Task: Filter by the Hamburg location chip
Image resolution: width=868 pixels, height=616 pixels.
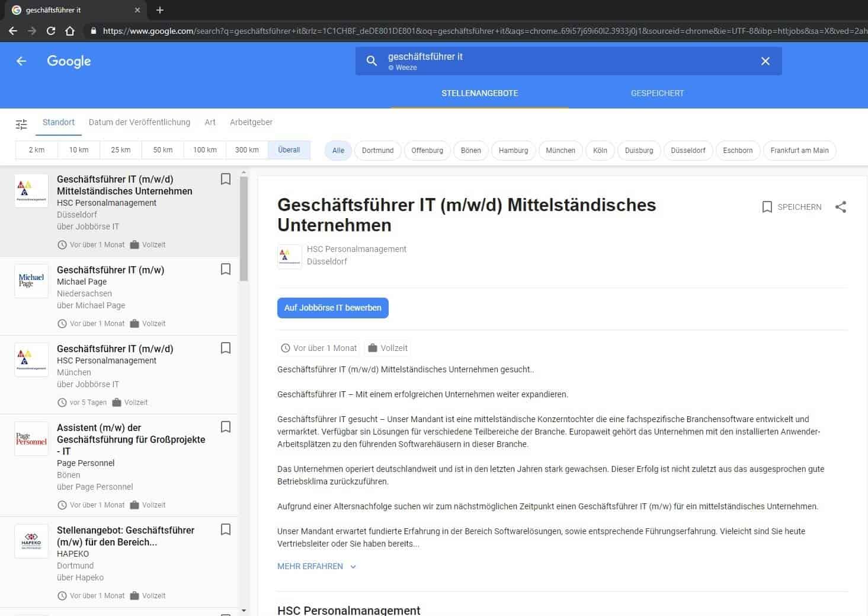Action: tap(514, 151)
